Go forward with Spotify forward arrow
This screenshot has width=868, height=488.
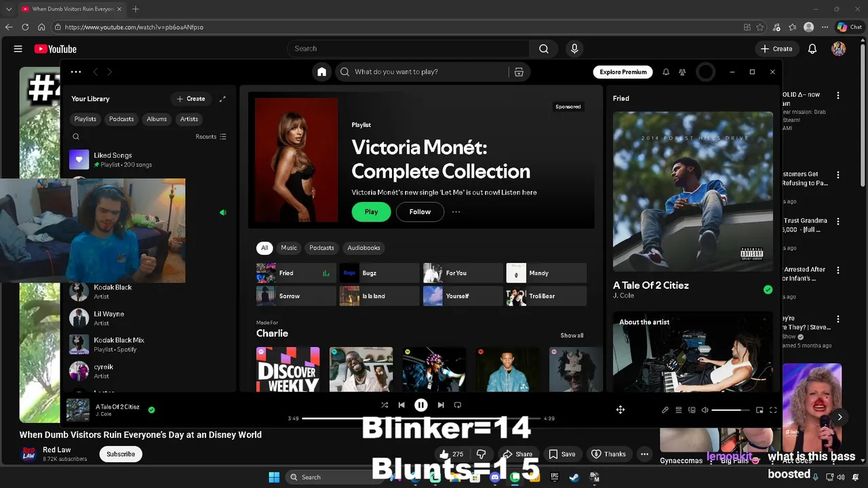point(109,72)
